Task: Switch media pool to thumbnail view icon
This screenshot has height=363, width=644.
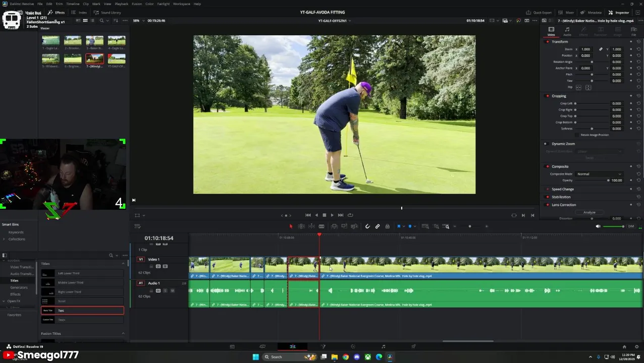Action: point(85,21)
